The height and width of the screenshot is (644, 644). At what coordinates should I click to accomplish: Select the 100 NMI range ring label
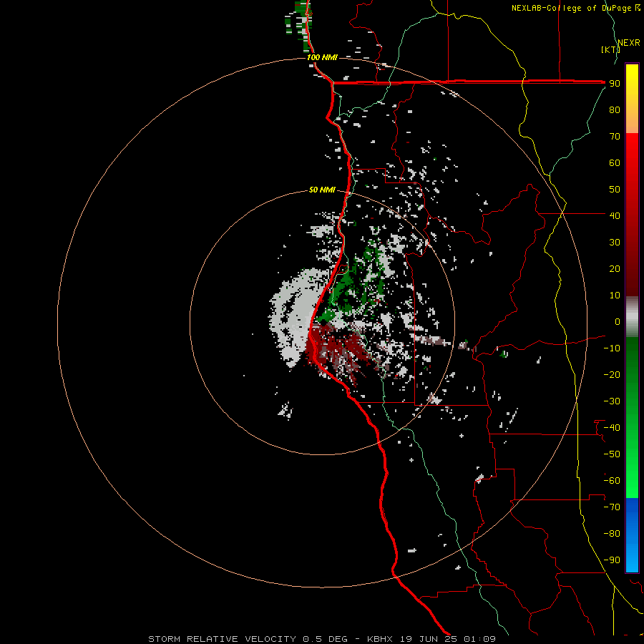pos(322,57)
